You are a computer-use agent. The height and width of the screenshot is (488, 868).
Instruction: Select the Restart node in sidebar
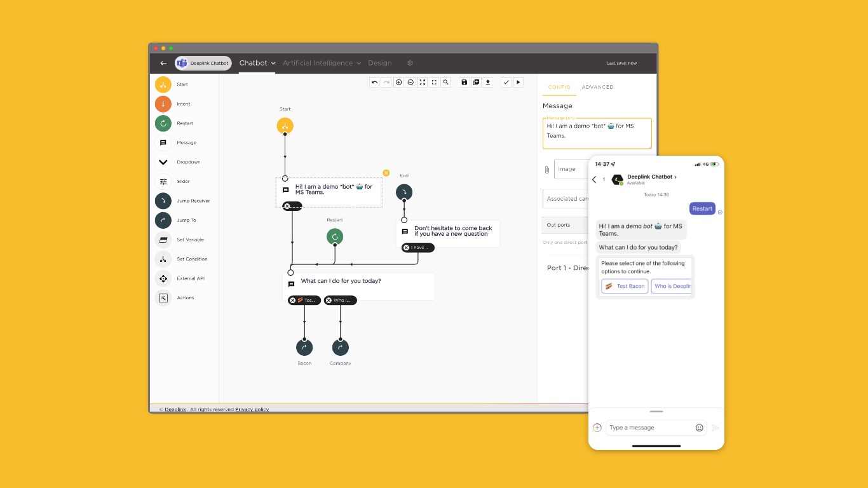(163, 123)
